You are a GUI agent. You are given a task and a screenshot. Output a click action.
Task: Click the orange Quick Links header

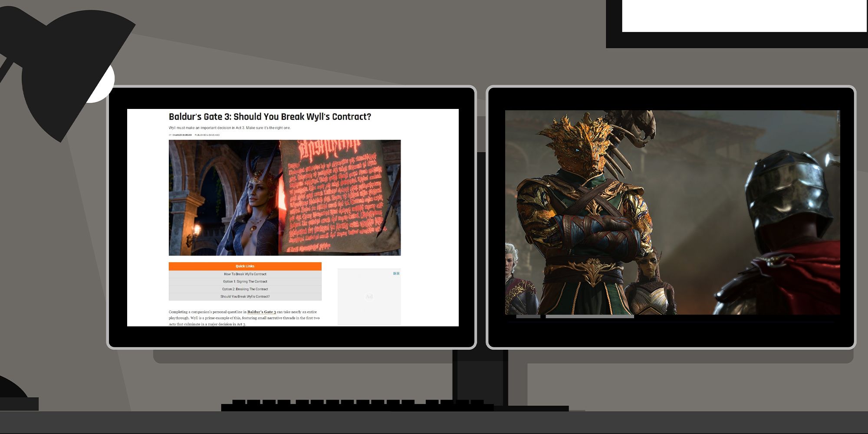point(245,266)
